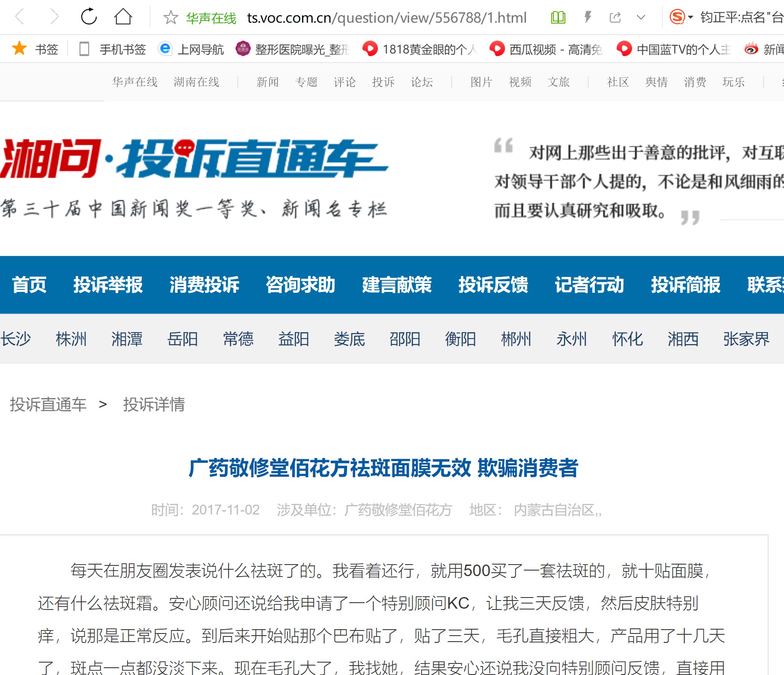
Task: Click 湖南在线 top nav link
Action: [x=196, y=82]
